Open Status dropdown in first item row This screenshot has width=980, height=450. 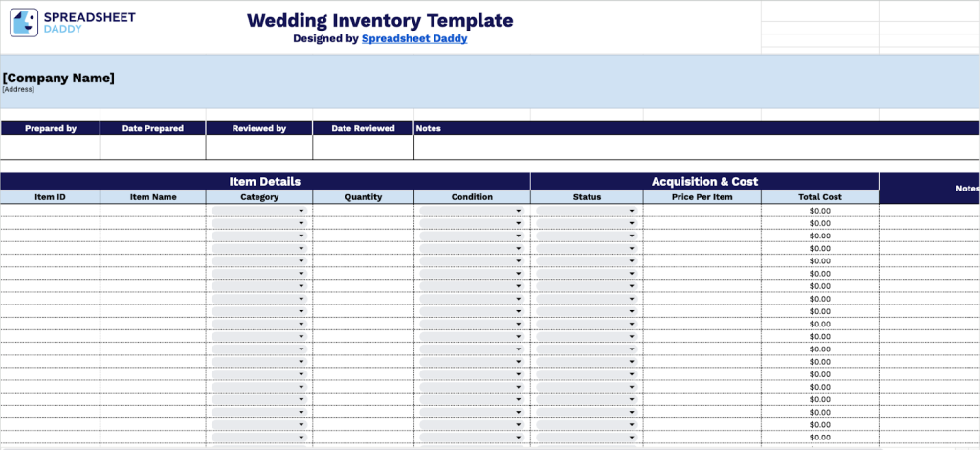click(x=632, y=211)
